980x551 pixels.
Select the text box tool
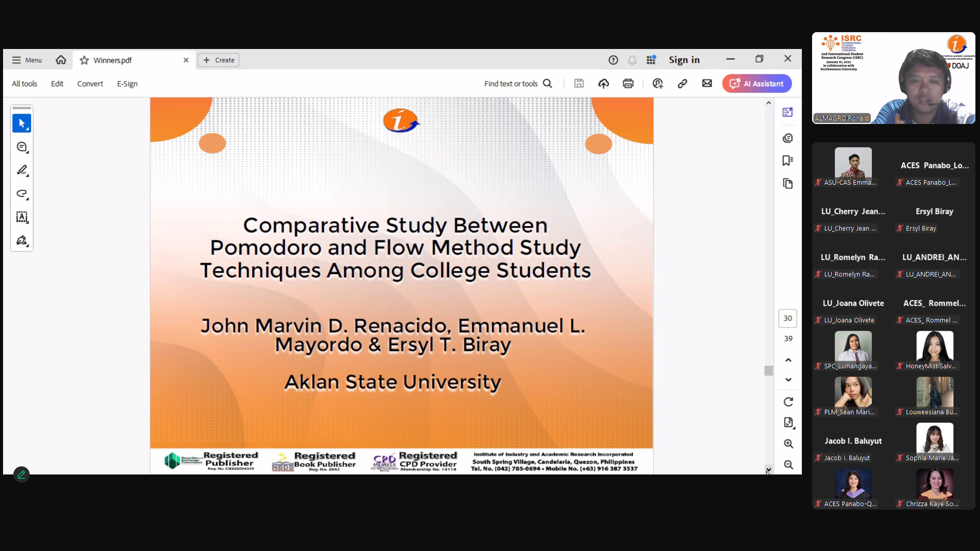pos(21,217)
